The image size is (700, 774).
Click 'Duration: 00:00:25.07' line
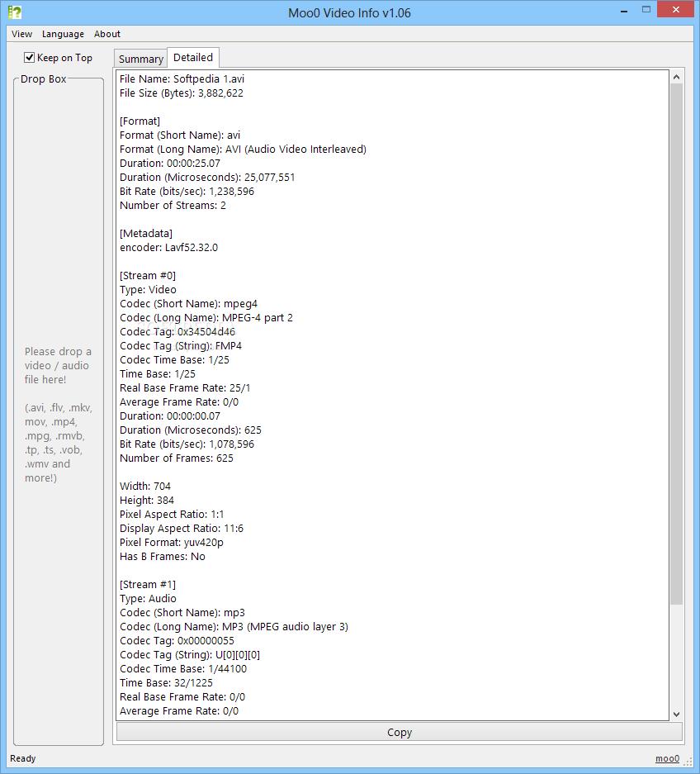click(170, 163)
